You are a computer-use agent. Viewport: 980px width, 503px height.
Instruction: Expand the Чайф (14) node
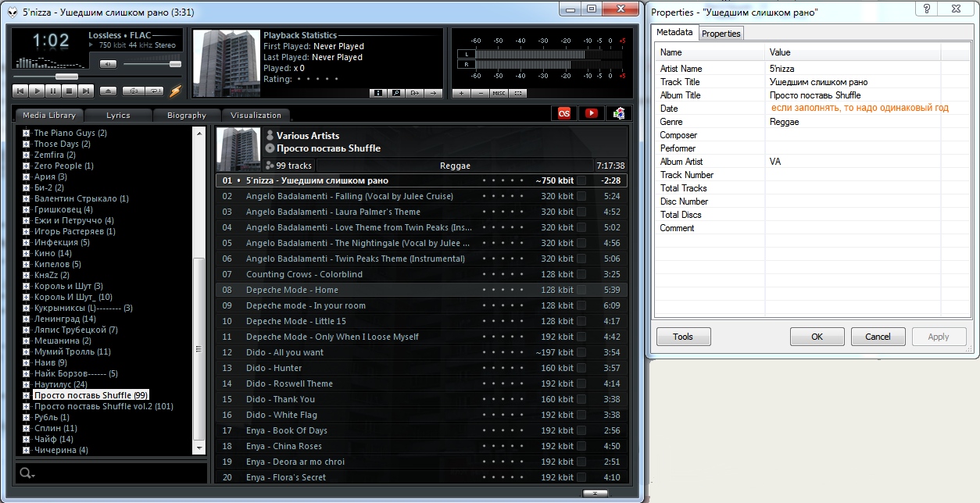coord(26,439)
